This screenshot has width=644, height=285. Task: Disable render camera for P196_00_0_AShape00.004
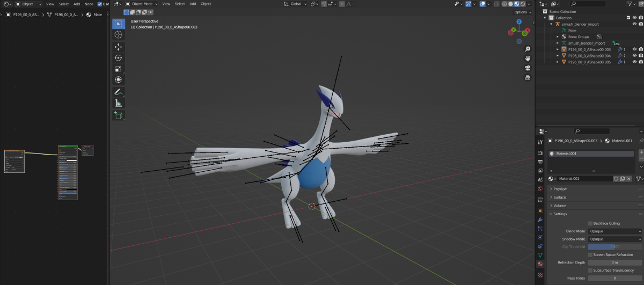[641, 56]
